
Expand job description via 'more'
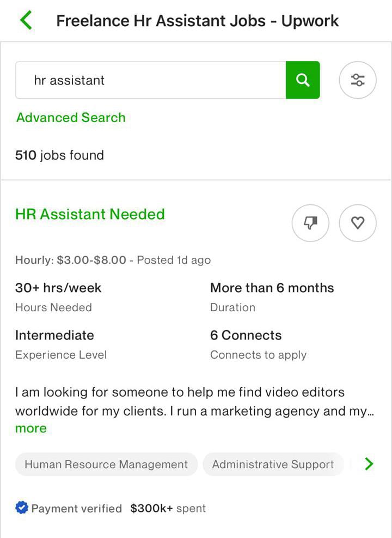(31, 428)
